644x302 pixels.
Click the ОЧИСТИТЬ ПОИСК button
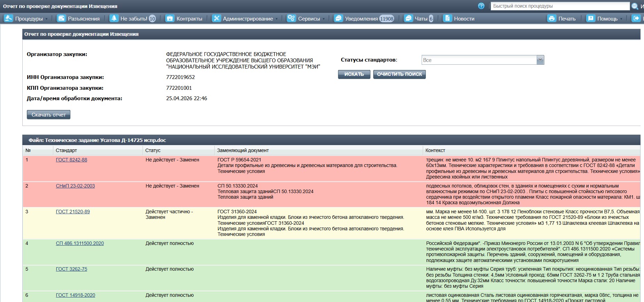pos(399,74)
